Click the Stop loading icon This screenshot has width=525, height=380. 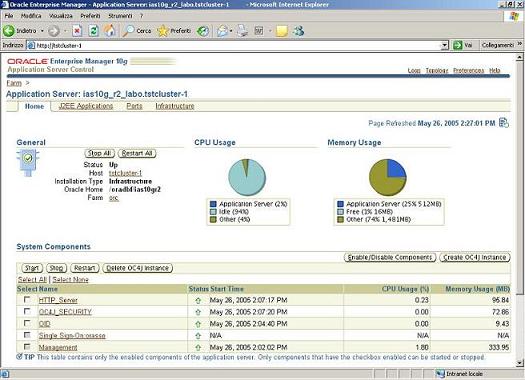pos(77,31)
